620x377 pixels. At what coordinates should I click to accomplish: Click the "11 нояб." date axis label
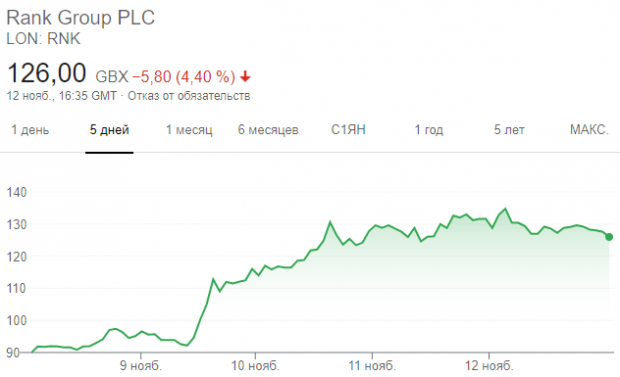(x=372, y=366)
